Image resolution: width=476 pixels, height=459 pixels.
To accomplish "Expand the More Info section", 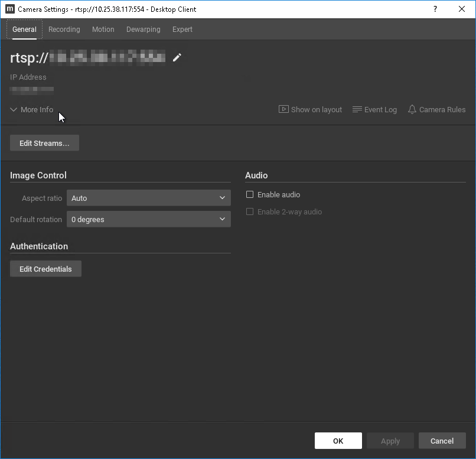I will pos(32,109).
